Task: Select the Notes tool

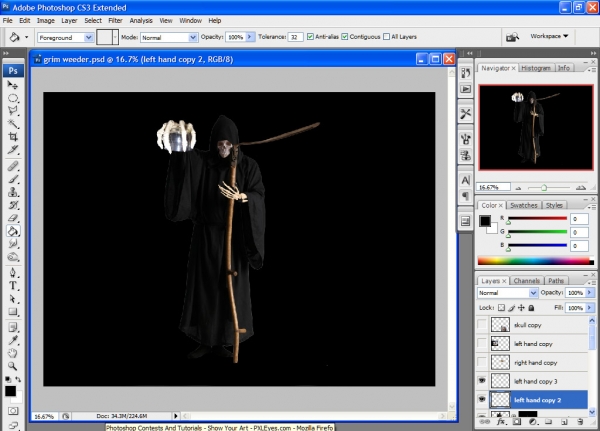Action: click(13, 328)
